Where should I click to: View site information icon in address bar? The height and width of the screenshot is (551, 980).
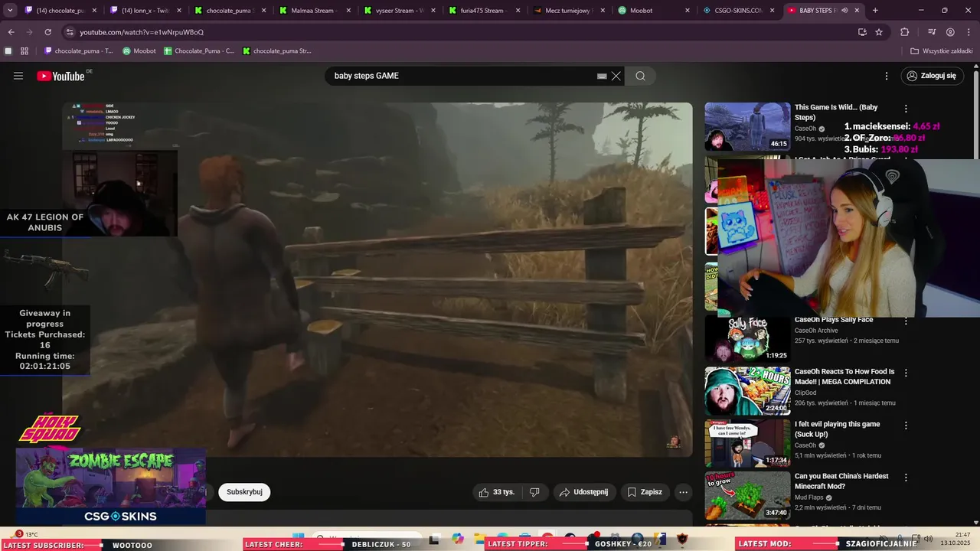[x=70, y=32]
